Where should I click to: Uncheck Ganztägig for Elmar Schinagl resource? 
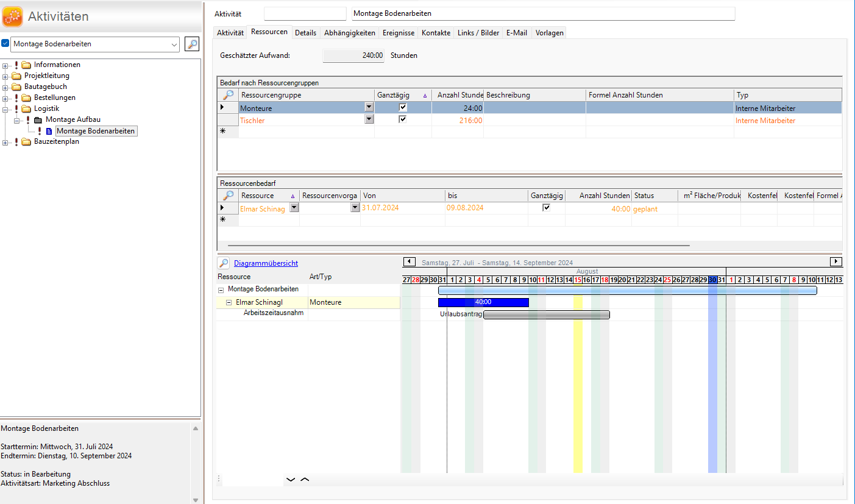click(x=547, y=208)
